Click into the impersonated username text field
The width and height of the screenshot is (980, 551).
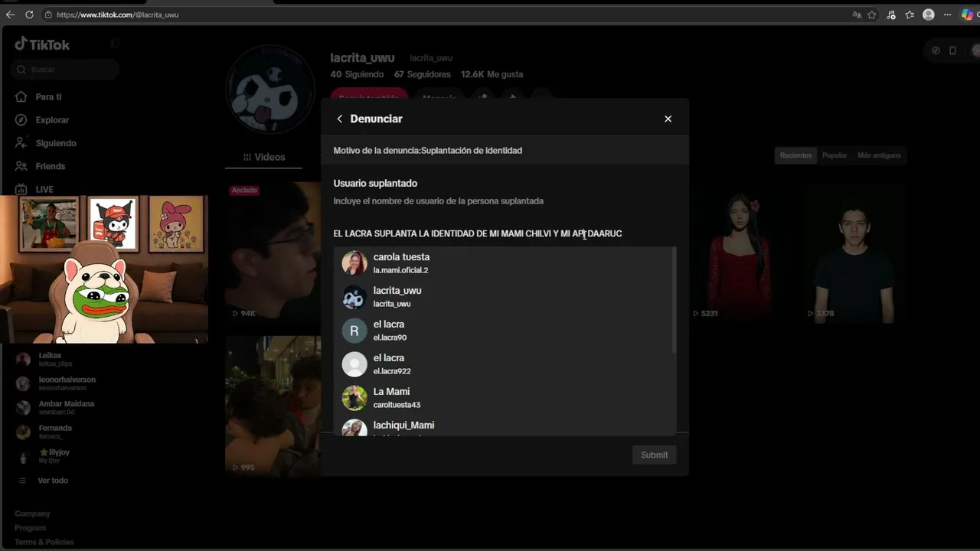pyautogui.click(x=505, y=233)
